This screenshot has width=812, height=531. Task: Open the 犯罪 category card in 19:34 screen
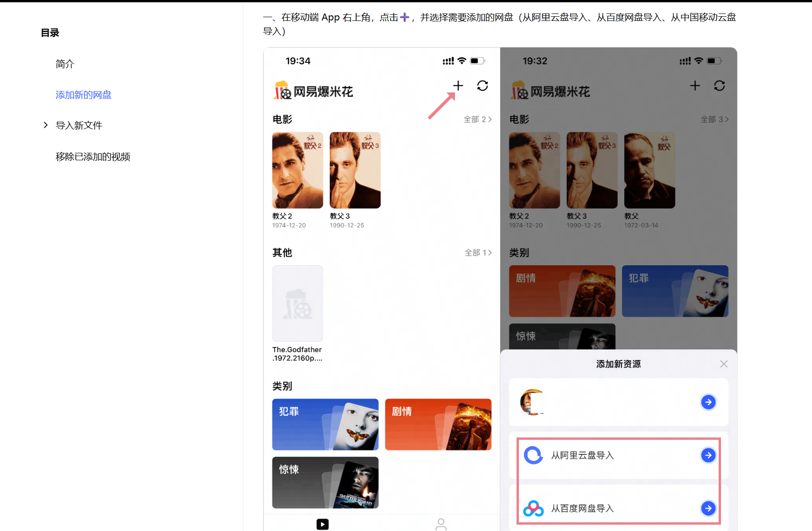click(325, 425)
